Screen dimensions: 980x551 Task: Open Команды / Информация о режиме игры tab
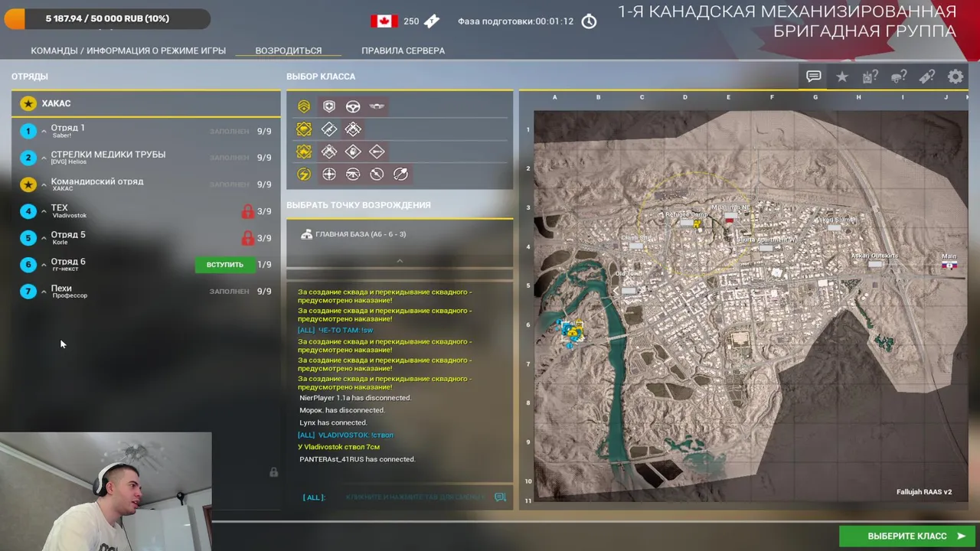[128, 51]
